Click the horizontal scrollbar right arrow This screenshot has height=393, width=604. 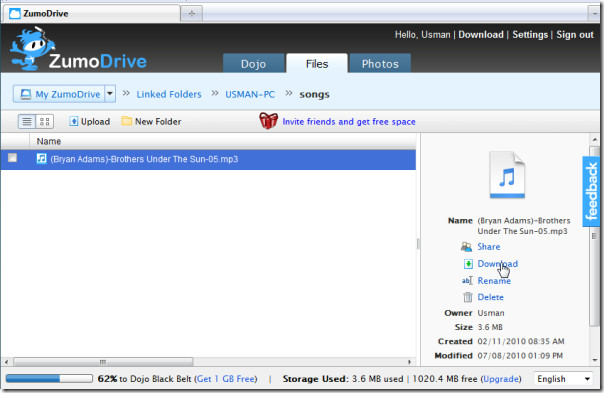[x=409, y=362]
